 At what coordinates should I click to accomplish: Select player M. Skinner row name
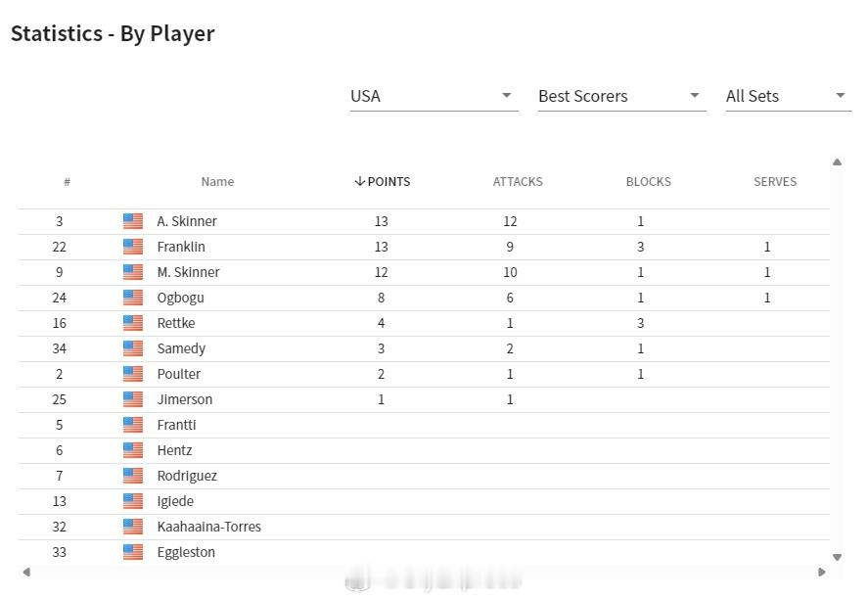(x=188, y=272)
